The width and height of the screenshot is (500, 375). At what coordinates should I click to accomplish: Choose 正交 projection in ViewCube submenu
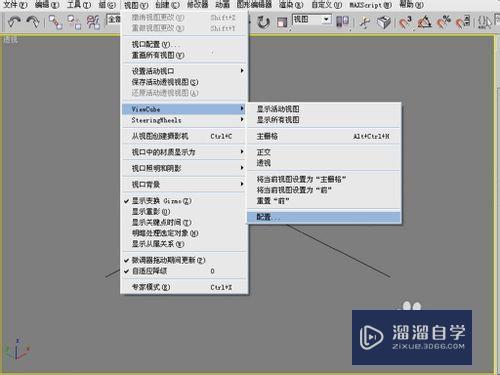click(324, 152)
